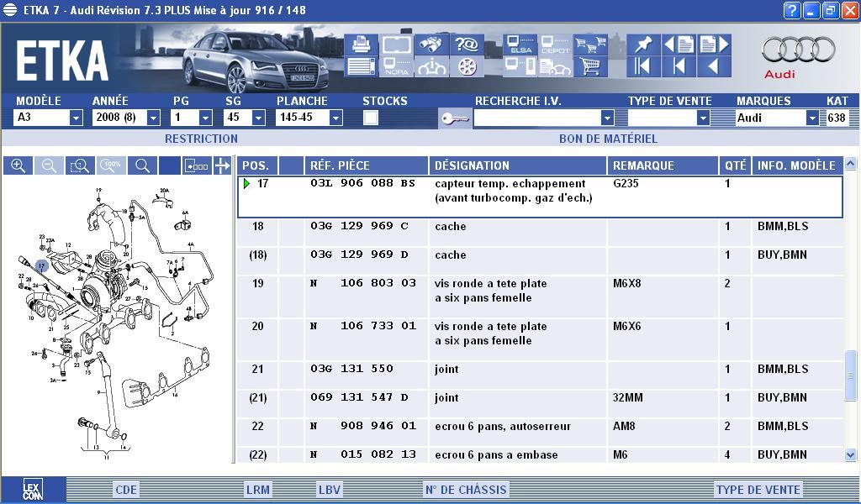
Task: Expand the MODÈLE dropdown showing A3
Action: pyautogui.click(x=76, y=118)
